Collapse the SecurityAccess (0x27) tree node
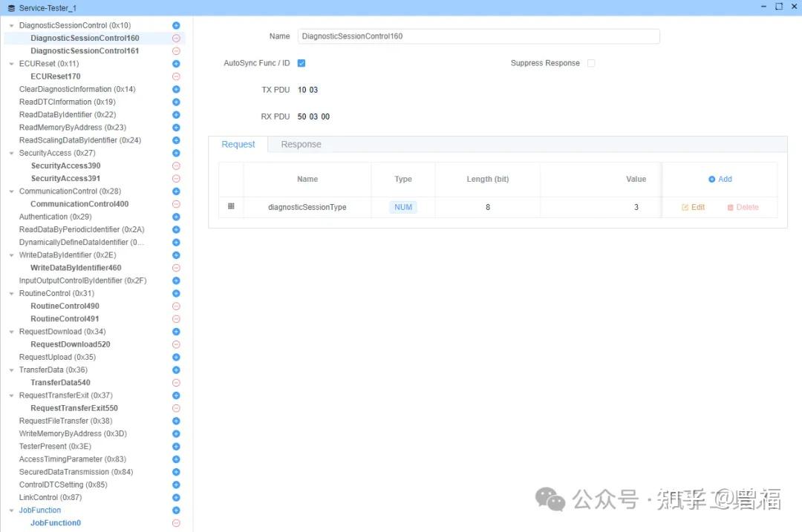This screenshot has width=802, height=532. [10, 152]
